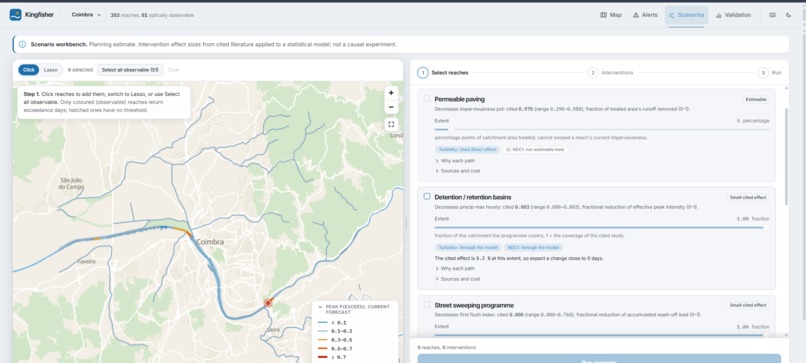Click the Estimable badge on Permeable paving
Screen dimensions: 806x363
pyautogui.click(x=756, y=99)
